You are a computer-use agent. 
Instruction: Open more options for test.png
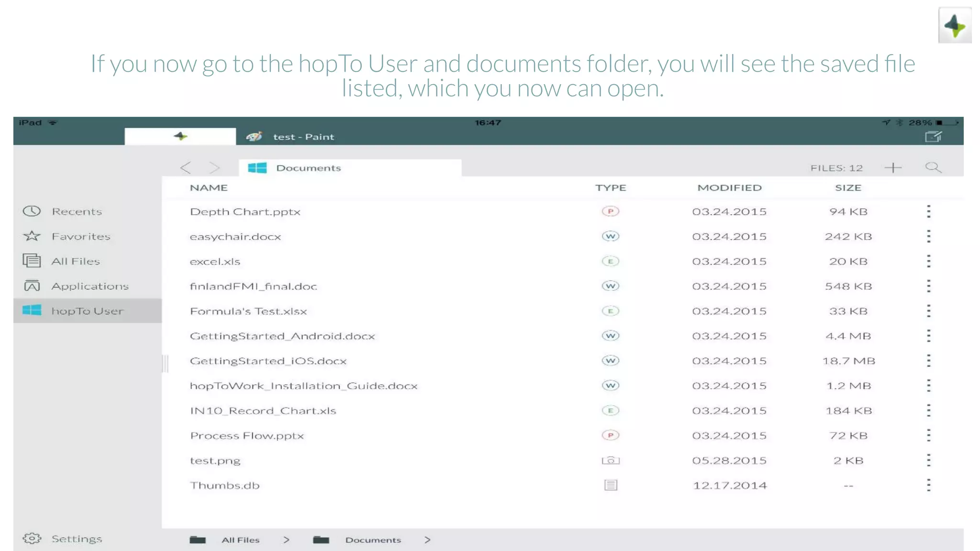928,460
